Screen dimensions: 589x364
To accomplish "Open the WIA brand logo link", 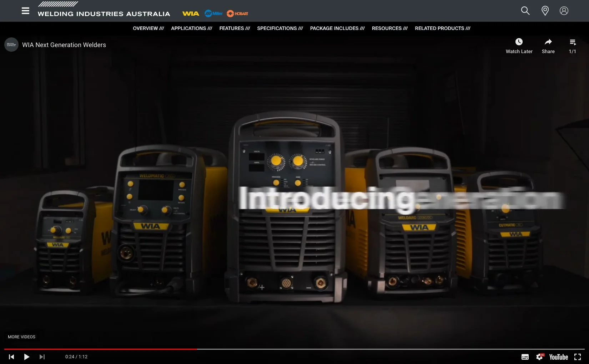I will (191, 14).
